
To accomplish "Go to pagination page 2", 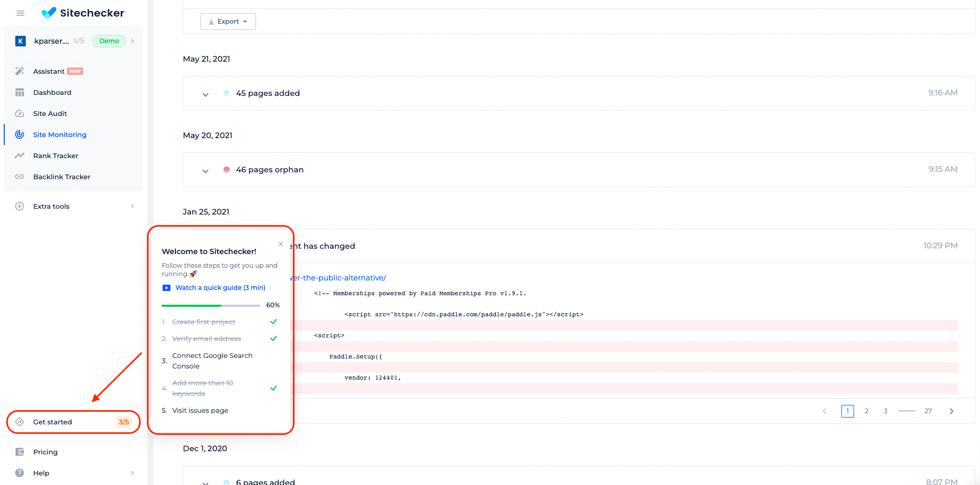I will 867,411.
